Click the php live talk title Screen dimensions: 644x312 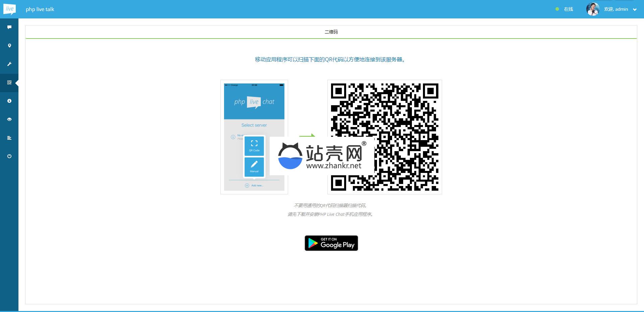click(x=40, y=9)
